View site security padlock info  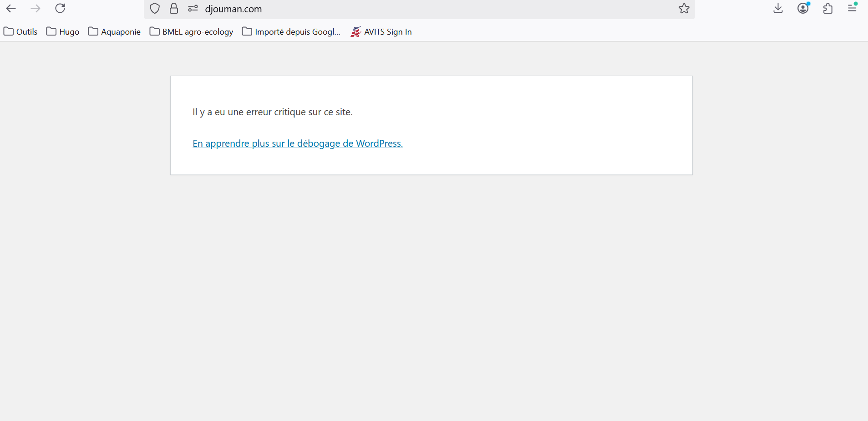[x=174, y=9]
